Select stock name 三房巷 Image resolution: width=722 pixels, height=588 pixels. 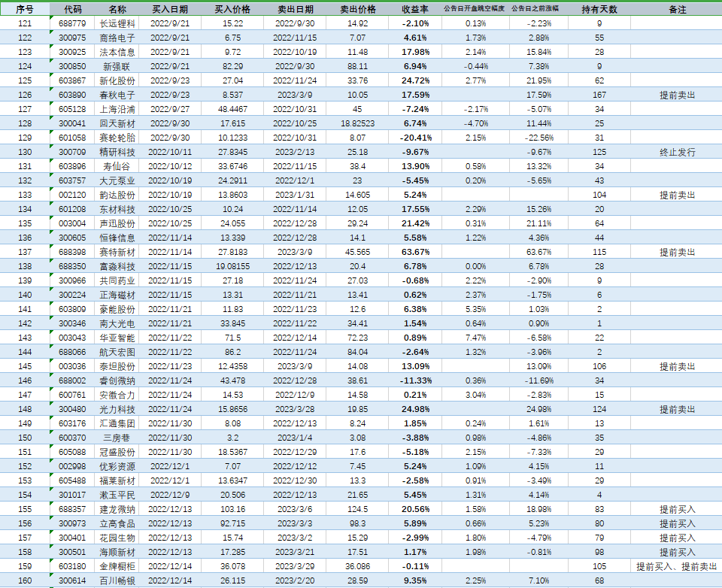117,438
